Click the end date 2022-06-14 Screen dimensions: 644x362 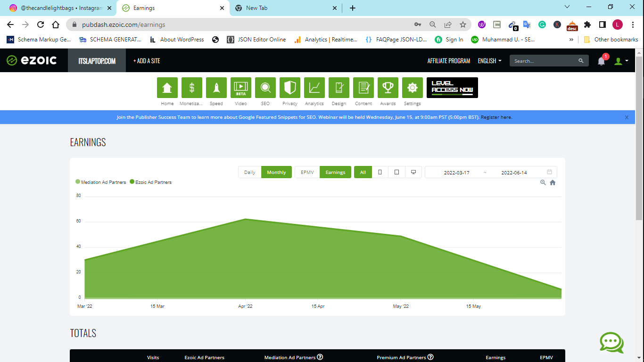click(514, 173)
